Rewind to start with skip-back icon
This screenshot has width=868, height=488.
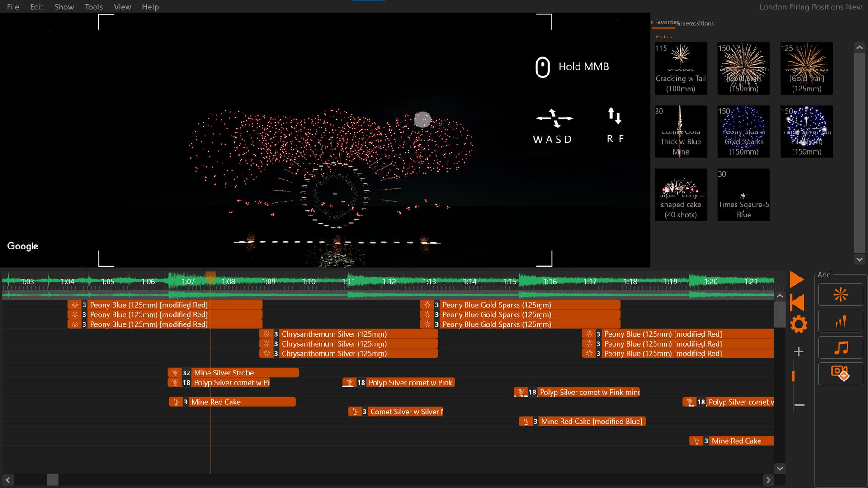point(797,302)
